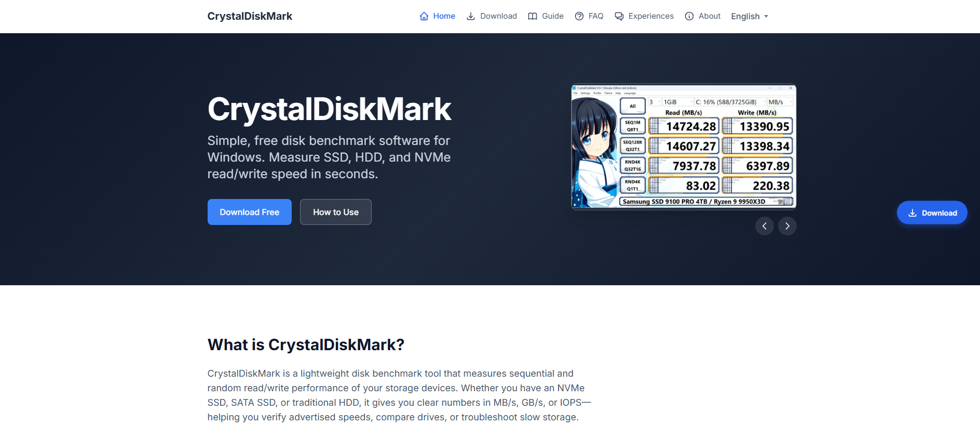
Task: Expand the English language dropdown
Action: pyautogui.click(x=750, y=16)
